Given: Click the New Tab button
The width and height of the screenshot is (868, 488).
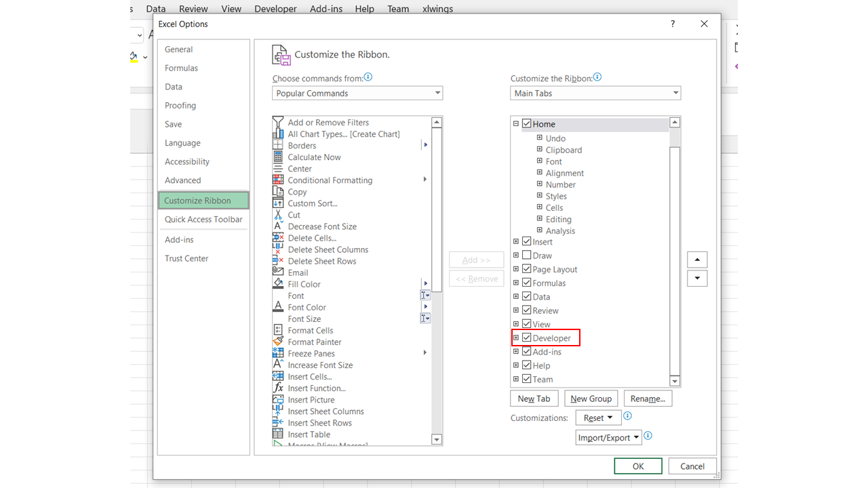Looking at the screenshot, I should tap(534, 398).
